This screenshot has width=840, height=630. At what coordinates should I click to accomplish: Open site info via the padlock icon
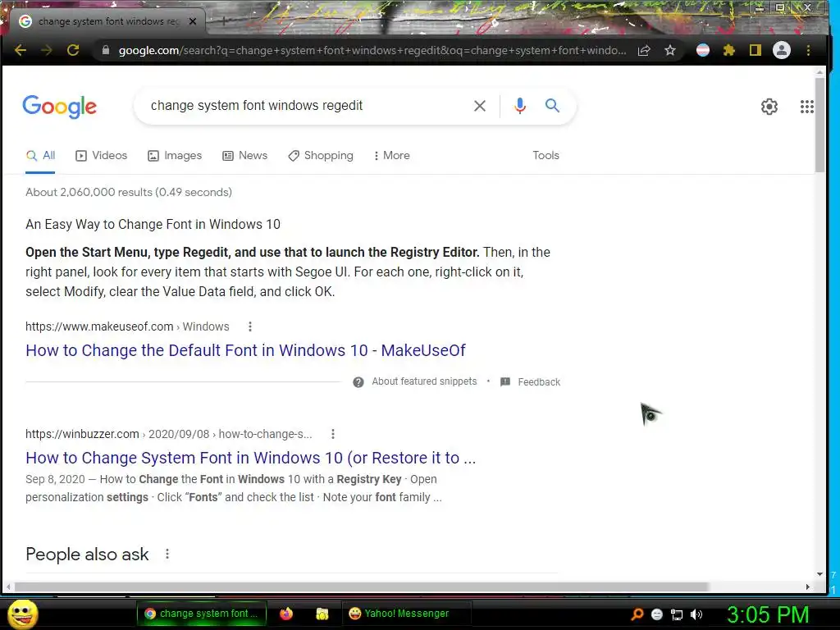point(106,50)
